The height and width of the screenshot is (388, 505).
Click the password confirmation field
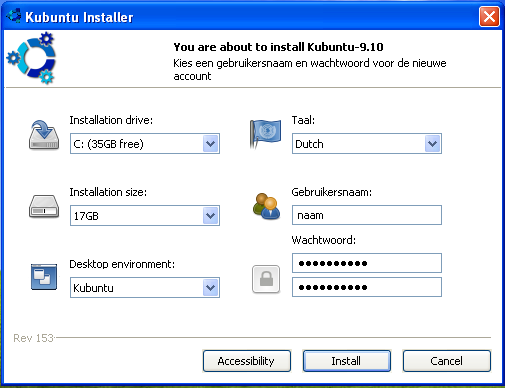(367, 287)
